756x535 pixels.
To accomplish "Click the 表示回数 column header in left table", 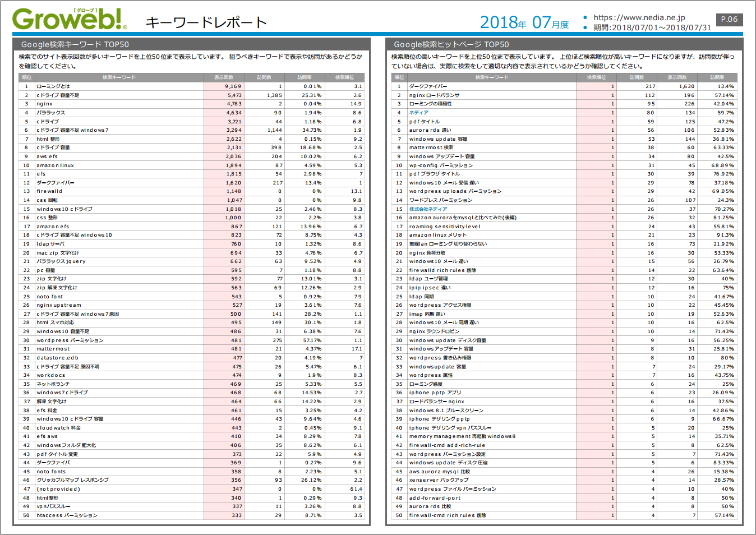I will (224, 77).
